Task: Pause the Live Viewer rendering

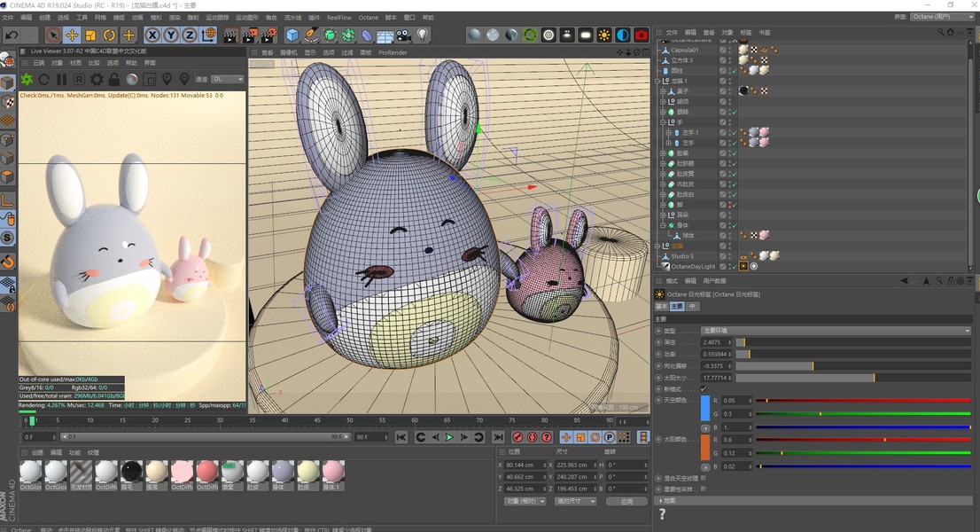Action: click(61, 80)
